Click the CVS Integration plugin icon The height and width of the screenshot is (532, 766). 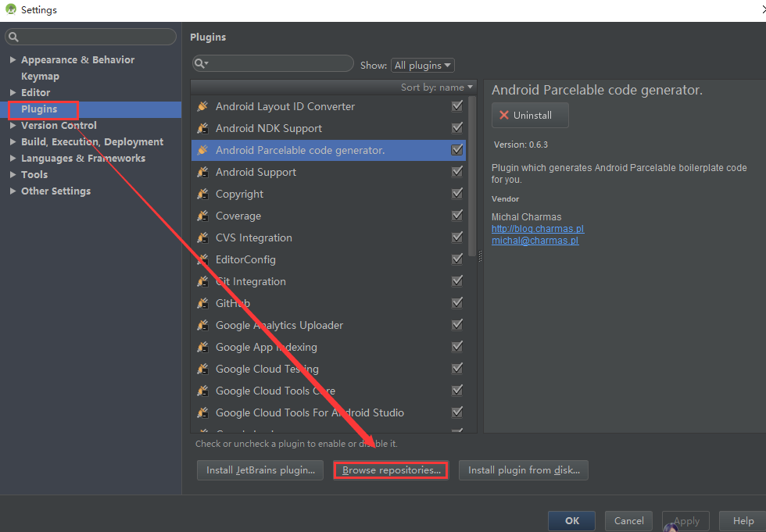(x=202, y=237)
